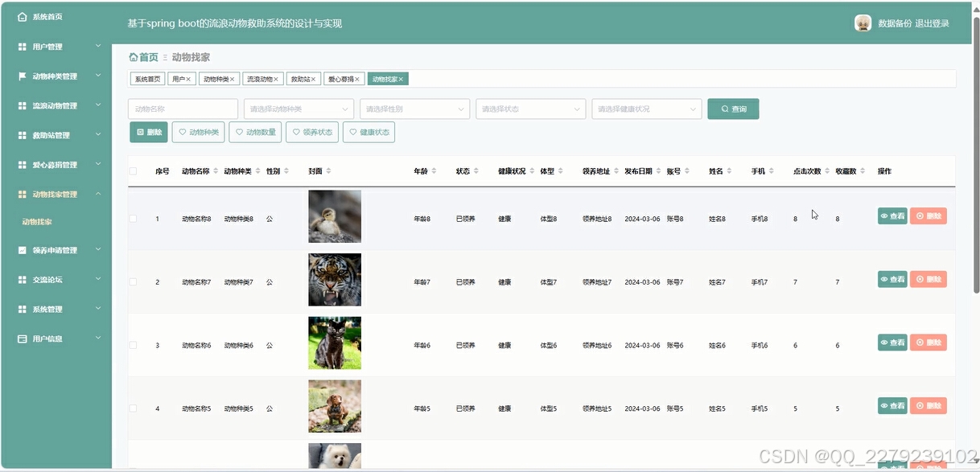
Task: Open the 请选择健康状况 dropdown
Action: tap(646, 109)
